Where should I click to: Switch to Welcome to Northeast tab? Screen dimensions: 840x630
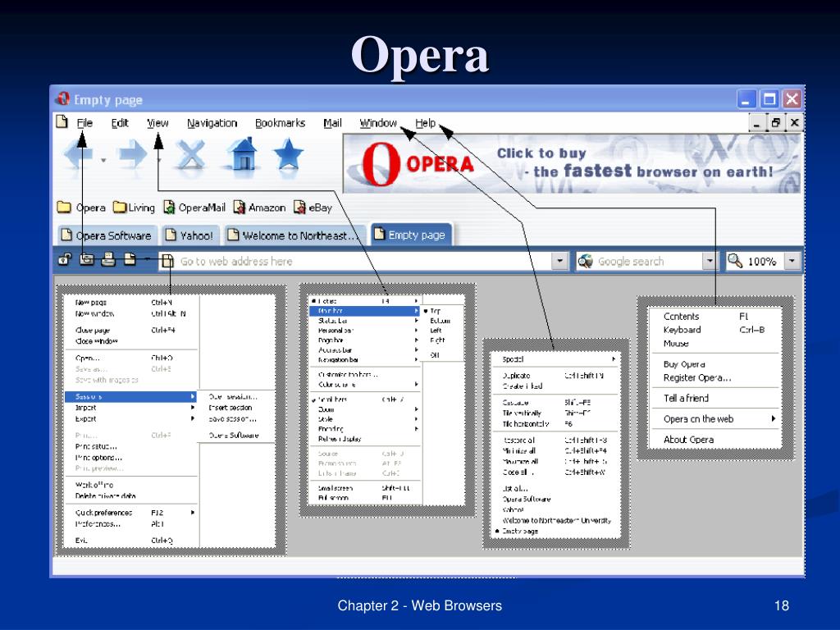tap(294, 235)
